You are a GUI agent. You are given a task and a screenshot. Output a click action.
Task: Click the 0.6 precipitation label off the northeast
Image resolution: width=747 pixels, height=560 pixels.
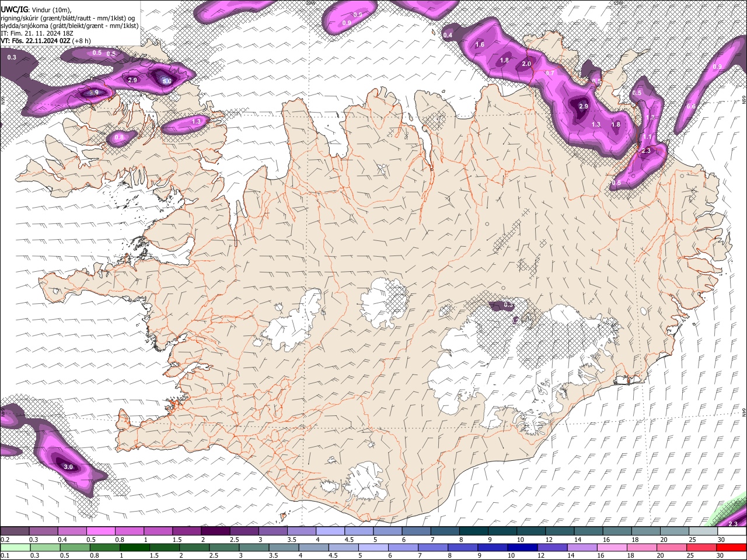pos(691,107)
